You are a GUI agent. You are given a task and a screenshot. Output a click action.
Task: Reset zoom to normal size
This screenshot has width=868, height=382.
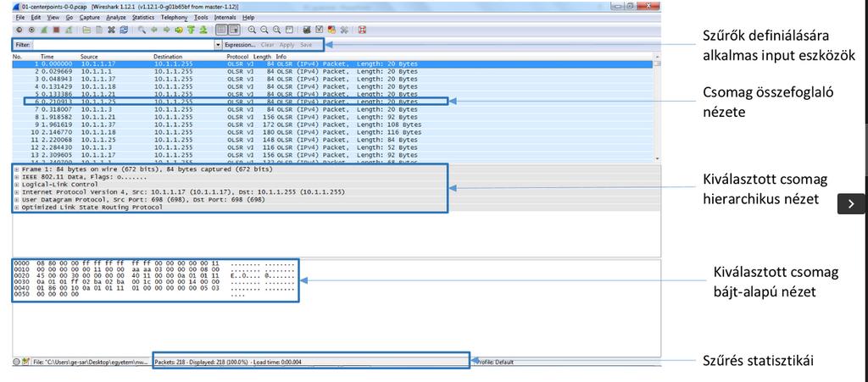(276, 30)
